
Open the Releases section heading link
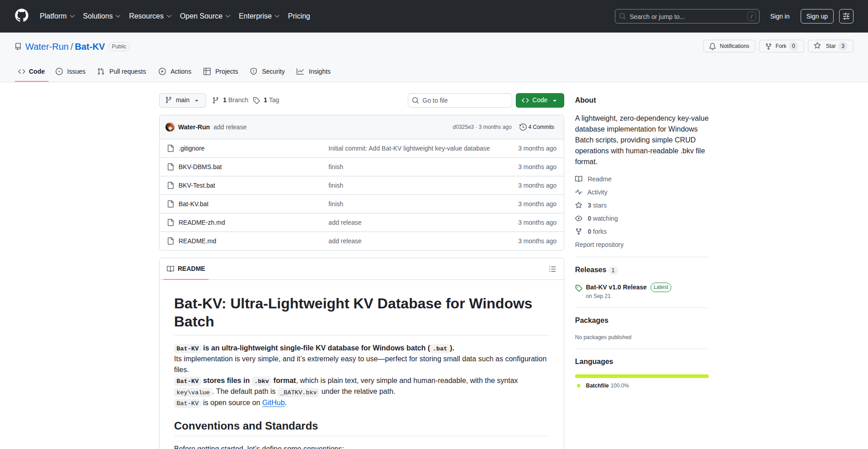[596, 270]
